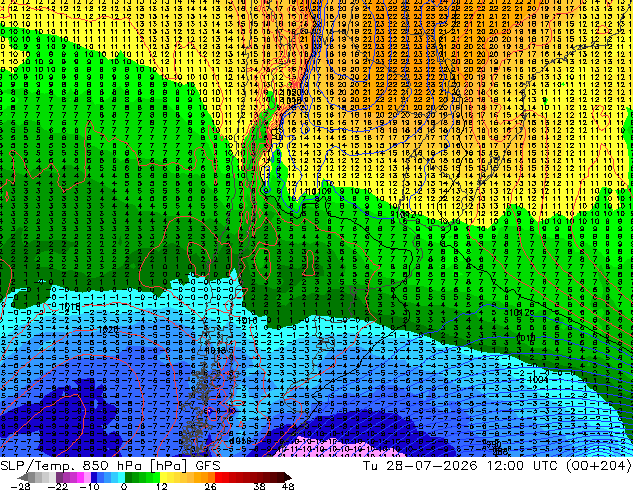Click the Tu 28-07-2026 12:00 UTC timestamp

460,466
